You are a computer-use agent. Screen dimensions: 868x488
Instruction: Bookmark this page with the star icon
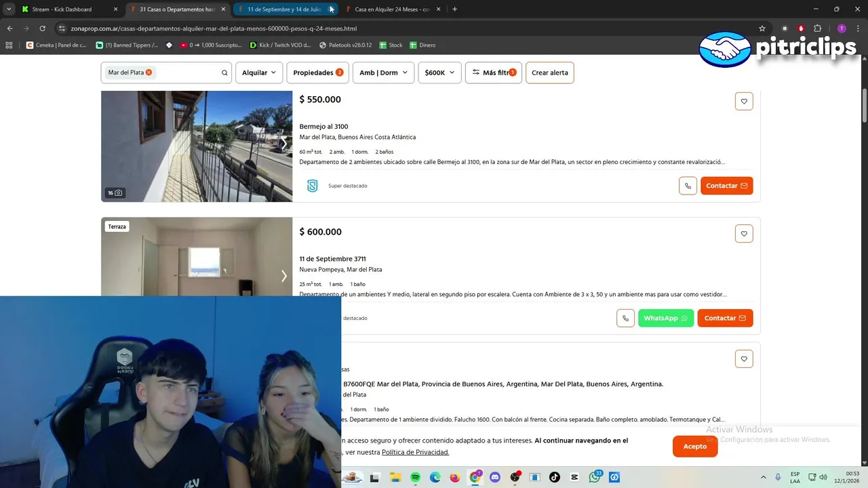(762, 28)
